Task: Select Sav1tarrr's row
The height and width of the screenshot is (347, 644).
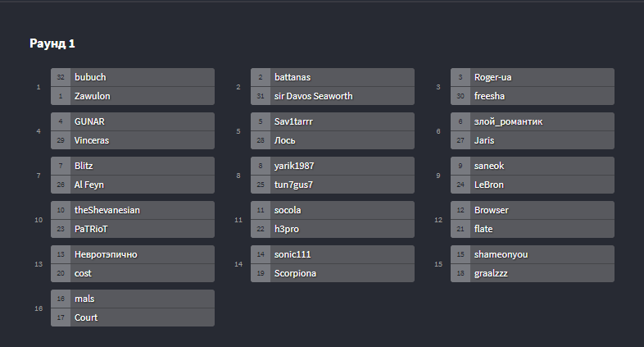Action: tap(333, 121)
